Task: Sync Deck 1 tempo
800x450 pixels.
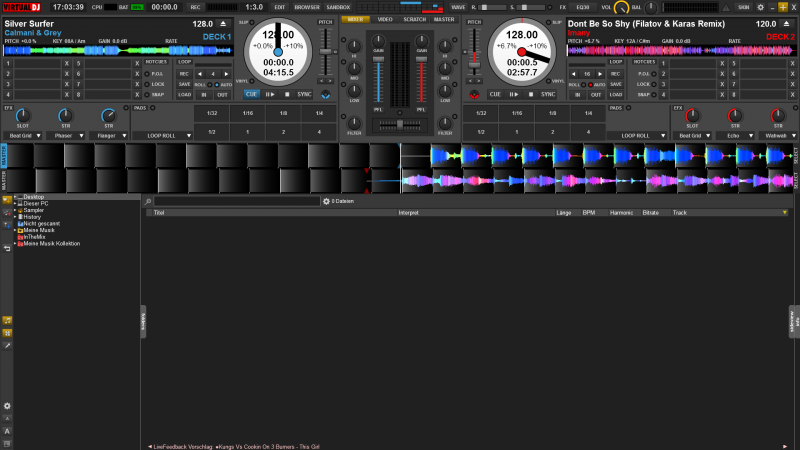Action: point(305,94)
